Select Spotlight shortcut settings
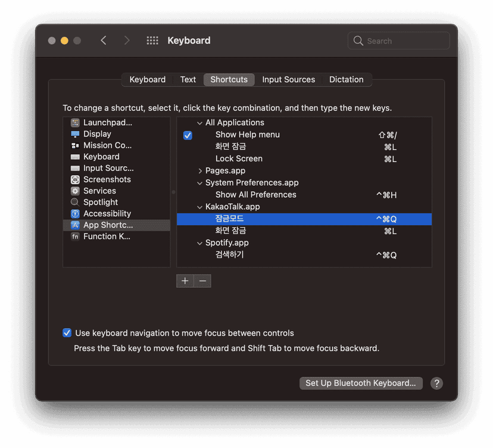Viewport: 493px width, 448px height. [x=99, y=201]
